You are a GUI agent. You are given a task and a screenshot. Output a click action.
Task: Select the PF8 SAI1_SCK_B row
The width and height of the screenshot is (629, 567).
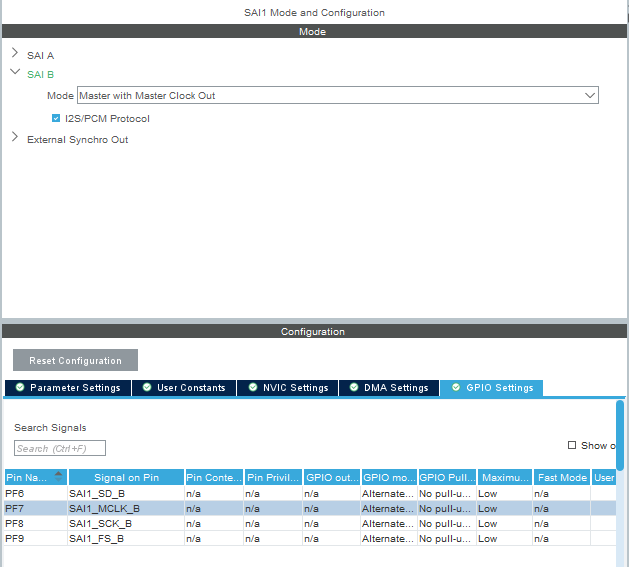click(310, 524)
